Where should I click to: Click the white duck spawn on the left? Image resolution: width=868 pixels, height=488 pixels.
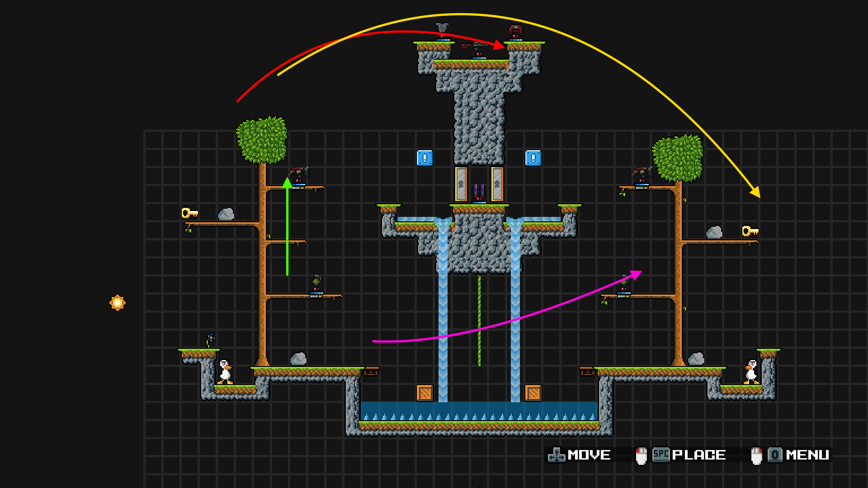click(x=225, y=372)
